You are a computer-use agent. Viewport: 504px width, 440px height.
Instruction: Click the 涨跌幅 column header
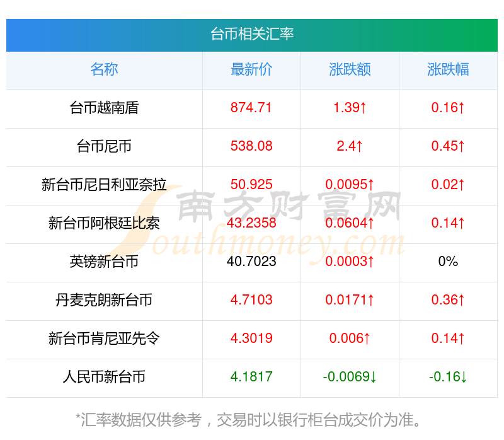coord(448,69)
